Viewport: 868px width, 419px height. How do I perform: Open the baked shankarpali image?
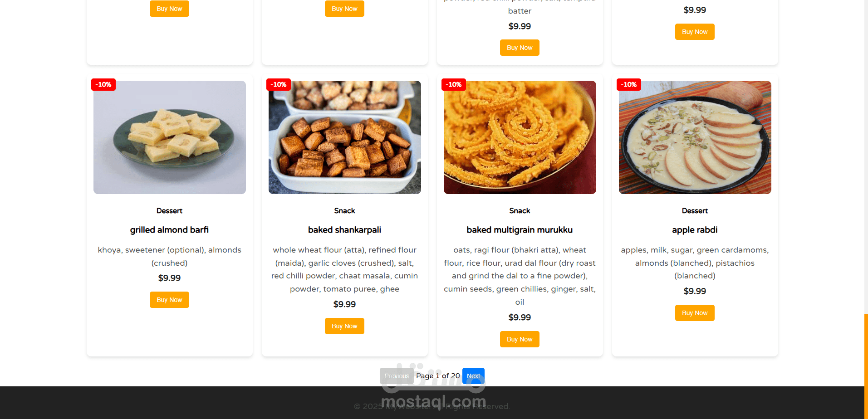(345, 137)
